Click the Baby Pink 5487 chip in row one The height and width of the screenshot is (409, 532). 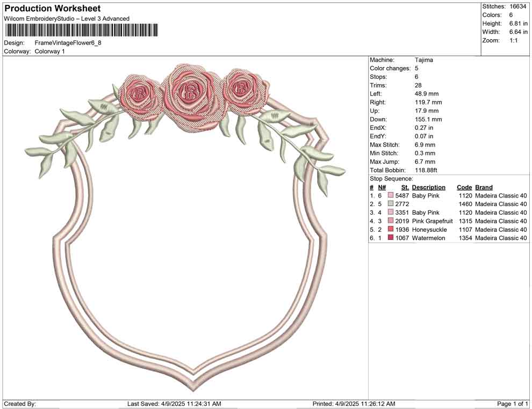(x=391, y=195)
